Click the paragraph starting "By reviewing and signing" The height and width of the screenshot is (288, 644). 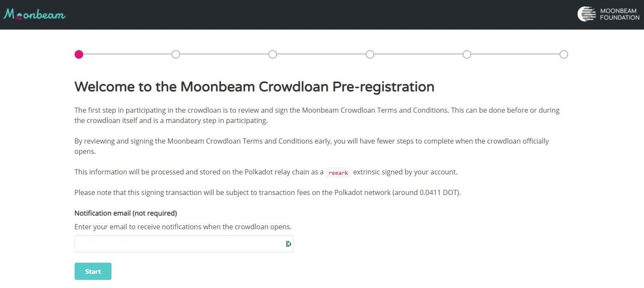pyautogui.click(x=312, y=146)
